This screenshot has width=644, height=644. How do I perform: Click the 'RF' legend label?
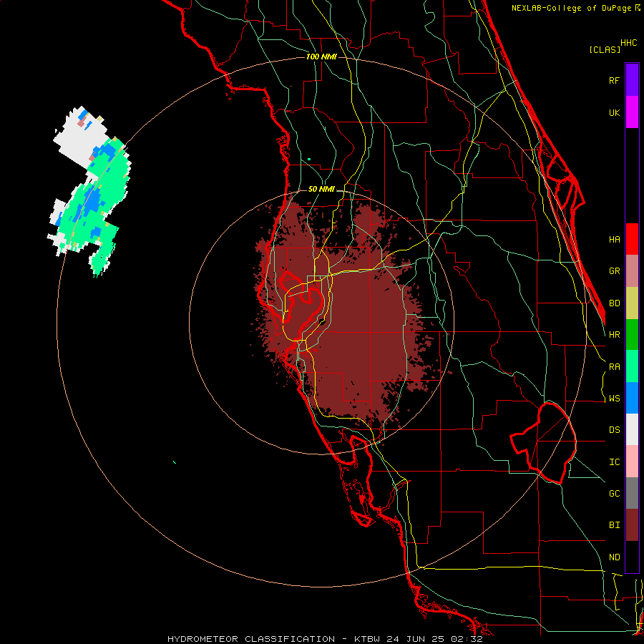point(614,80)
